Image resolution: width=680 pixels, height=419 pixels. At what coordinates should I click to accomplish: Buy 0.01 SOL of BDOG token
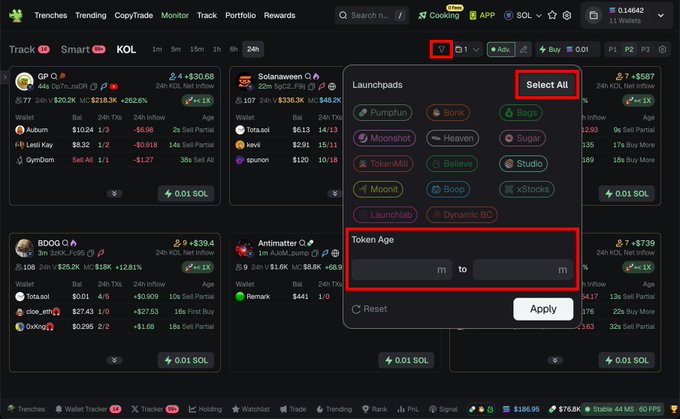click(186, 360)
